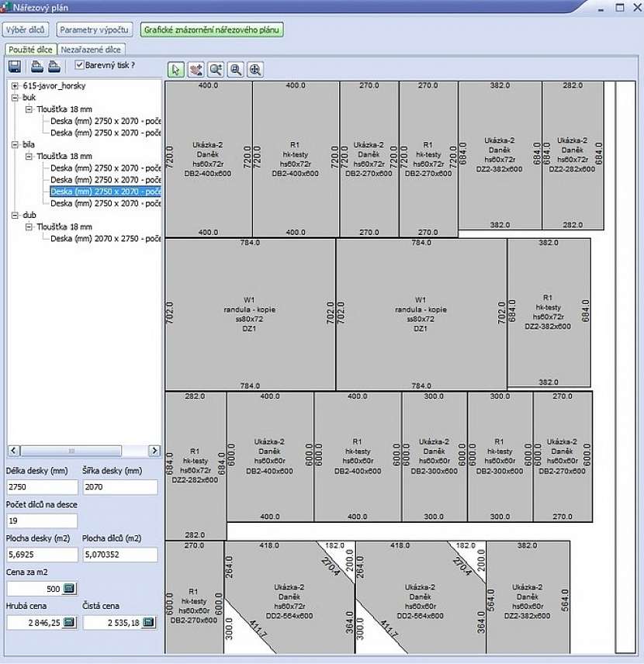Click the Výběr dílců button

click(26, 30)
